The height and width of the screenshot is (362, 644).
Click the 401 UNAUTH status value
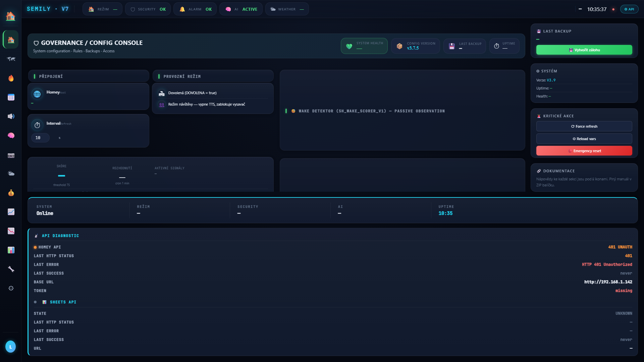pos(620,247)
